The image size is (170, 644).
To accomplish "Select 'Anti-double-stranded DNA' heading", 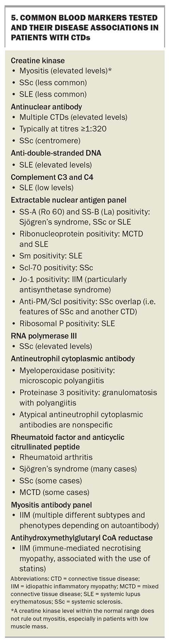I will point(56,153).
